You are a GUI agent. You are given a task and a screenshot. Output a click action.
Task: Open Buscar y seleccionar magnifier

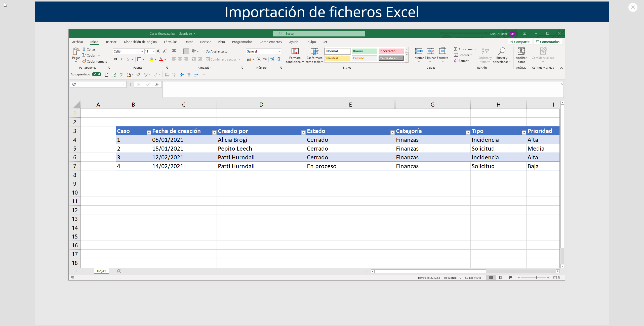pyautogui.click(x=501, y=51)
